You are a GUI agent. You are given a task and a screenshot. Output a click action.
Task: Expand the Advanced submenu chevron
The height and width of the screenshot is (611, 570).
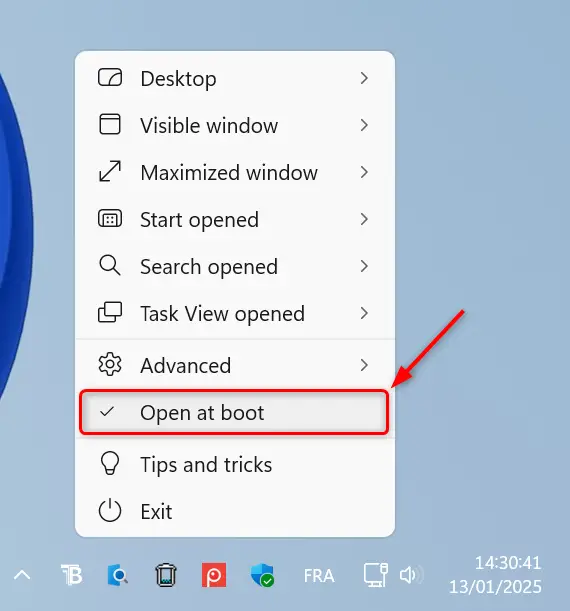click(x=364, y=365)
